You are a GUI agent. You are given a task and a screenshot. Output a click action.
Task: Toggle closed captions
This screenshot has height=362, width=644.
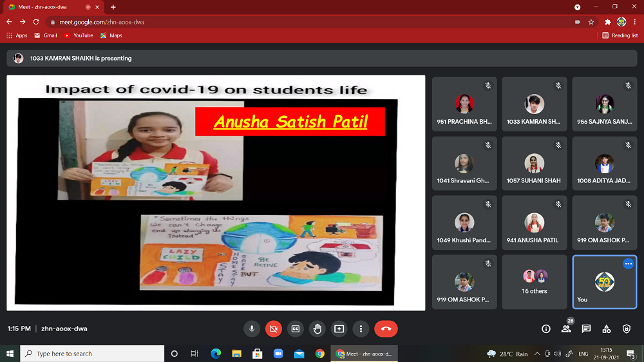[295, 329]
